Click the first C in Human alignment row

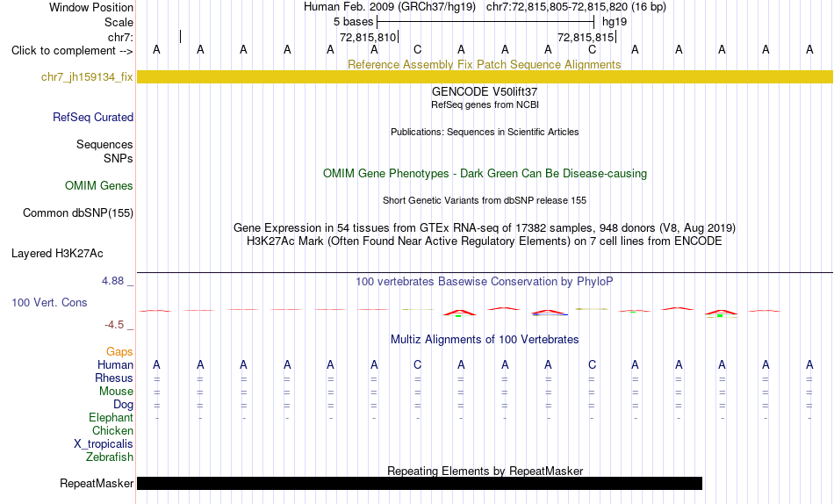coord(418,364)
